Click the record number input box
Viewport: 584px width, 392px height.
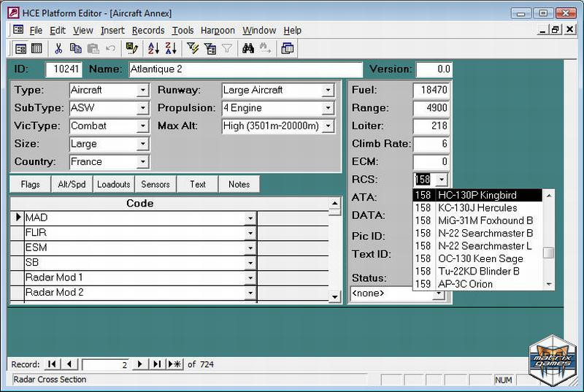coord(106,364)
